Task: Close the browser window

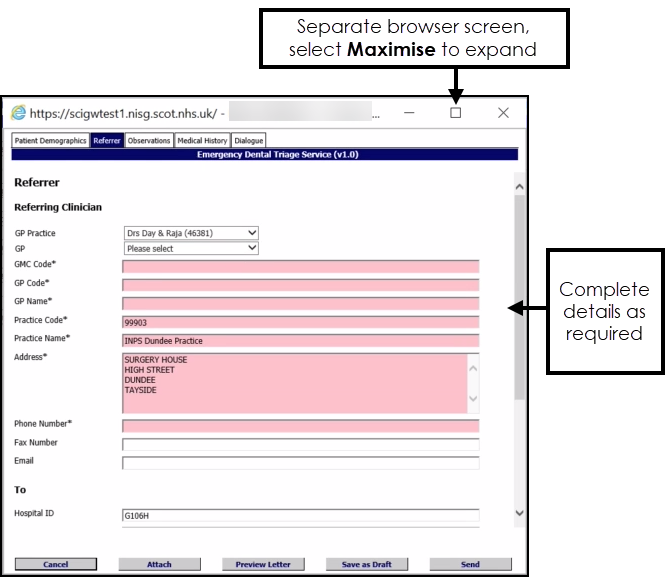Action: [503, 113]
